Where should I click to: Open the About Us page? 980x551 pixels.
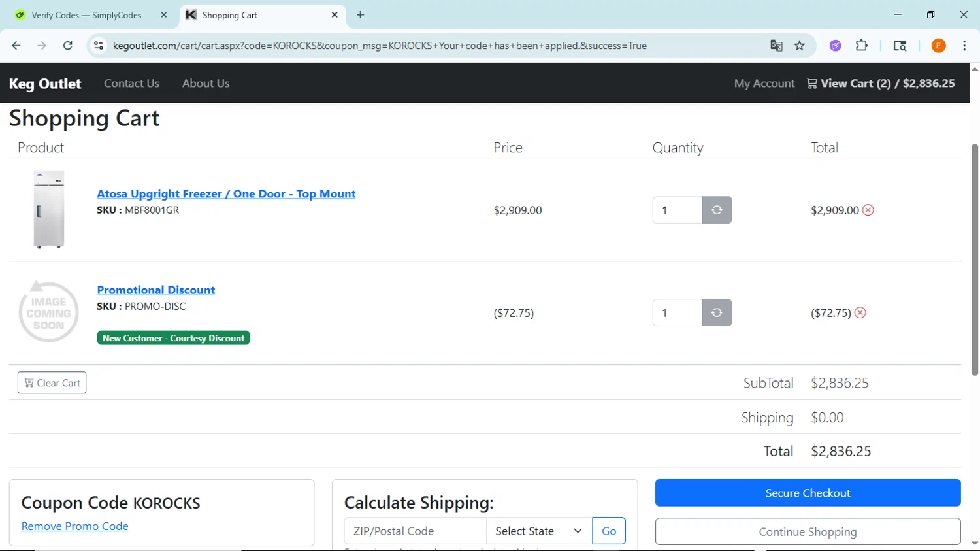click(x=206, y=83)
